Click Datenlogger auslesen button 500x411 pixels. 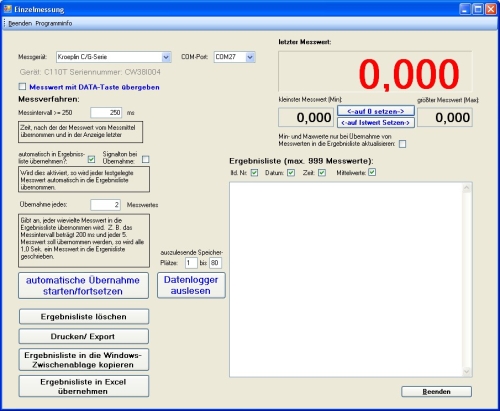click(x=191, y=285)
